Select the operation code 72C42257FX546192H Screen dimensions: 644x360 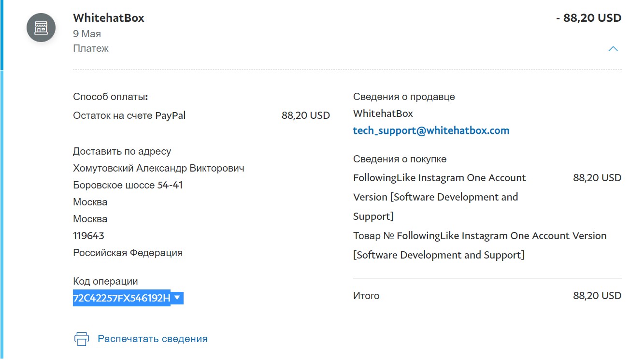122,298
